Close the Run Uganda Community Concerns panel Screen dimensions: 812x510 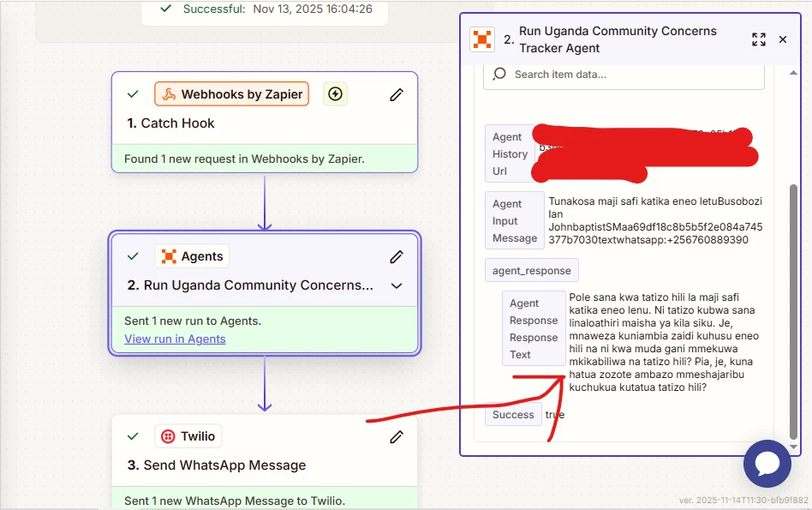point(783,39)
